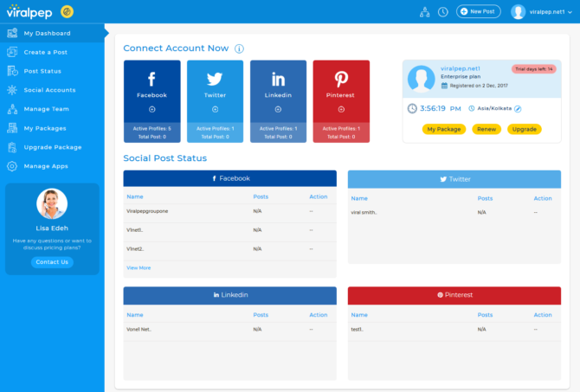The width and height of the screenshot is (580, 392).
Task: Click the Registered on 2 Dec, 2017 text
Action: tap(479, 86)
